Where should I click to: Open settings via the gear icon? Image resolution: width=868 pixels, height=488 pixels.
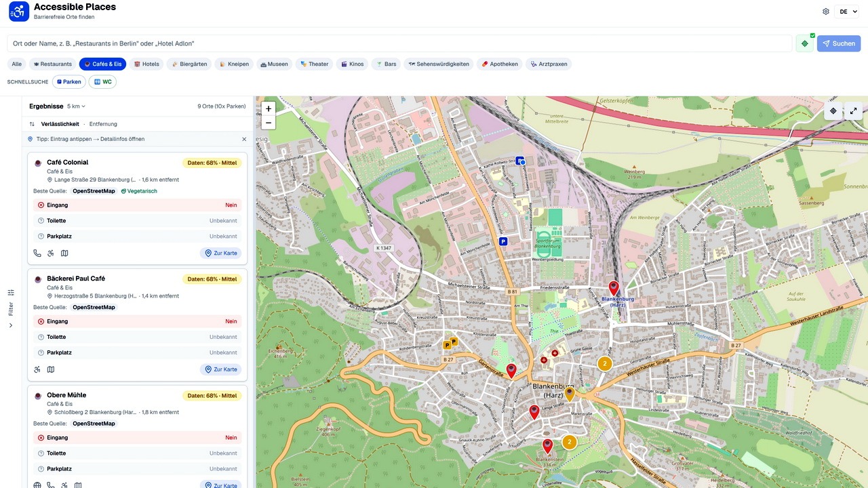point(826,12)
